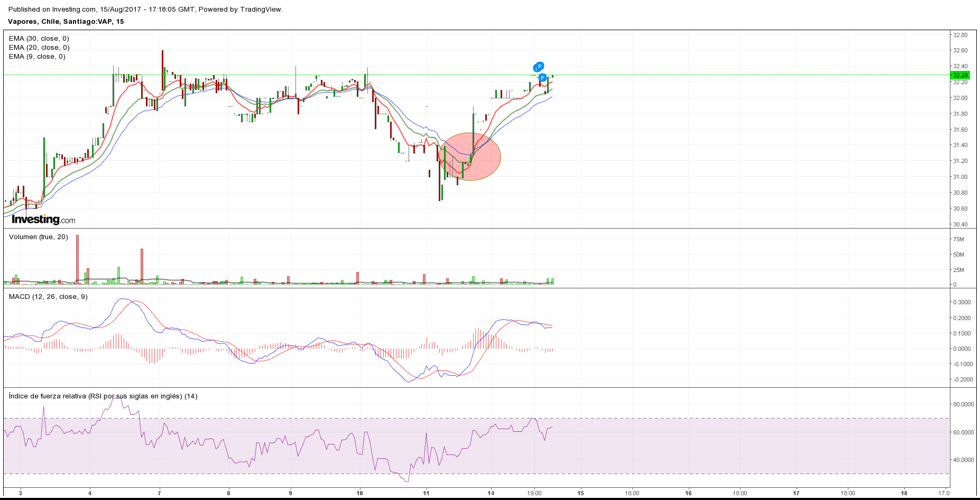
Task: Click the 31.00 price axis label
Action: (960, 177)
